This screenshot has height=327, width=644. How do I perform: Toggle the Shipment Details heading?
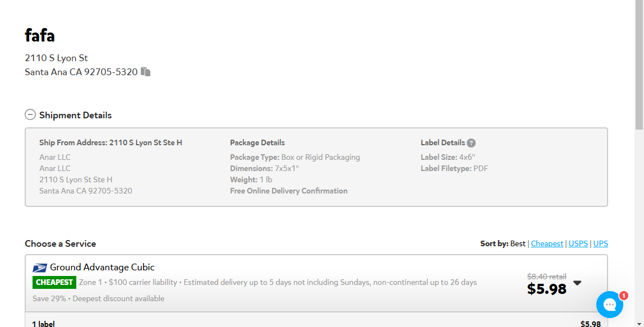(x=75, y=115)
